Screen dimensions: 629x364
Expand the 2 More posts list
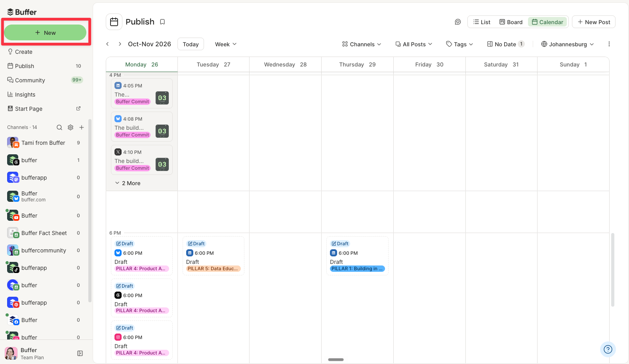tap(128, 183)
